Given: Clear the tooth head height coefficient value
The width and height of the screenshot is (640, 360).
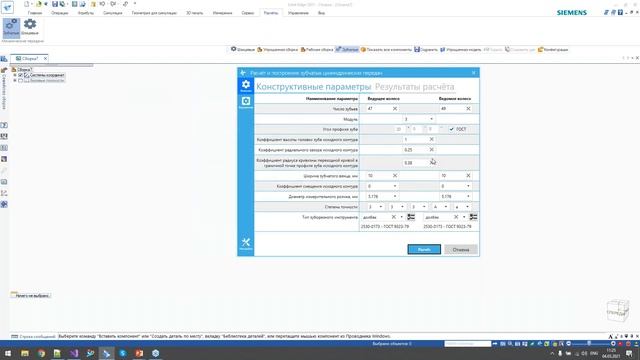Looking at the screenshot, I should (x=431, y=139).
